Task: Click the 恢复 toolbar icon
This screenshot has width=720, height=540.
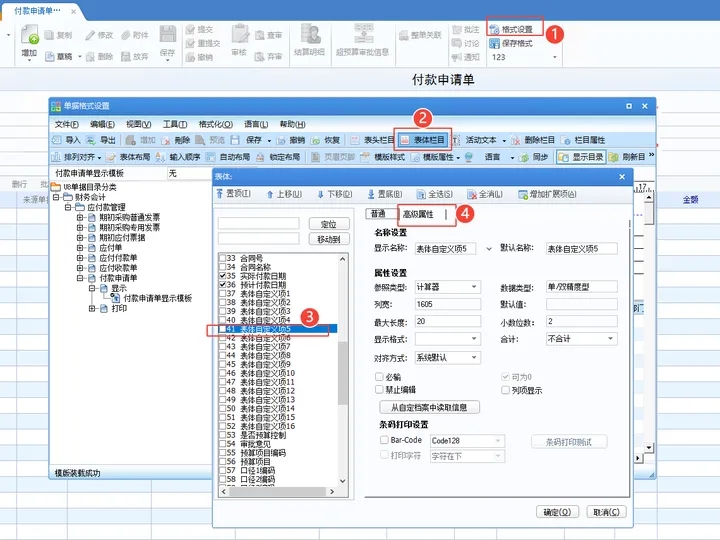Action: tap(316, 140)
